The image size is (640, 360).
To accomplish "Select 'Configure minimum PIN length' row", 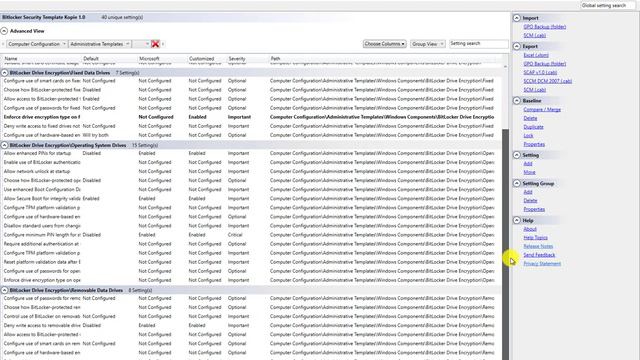I will click(x=250, y=235).
